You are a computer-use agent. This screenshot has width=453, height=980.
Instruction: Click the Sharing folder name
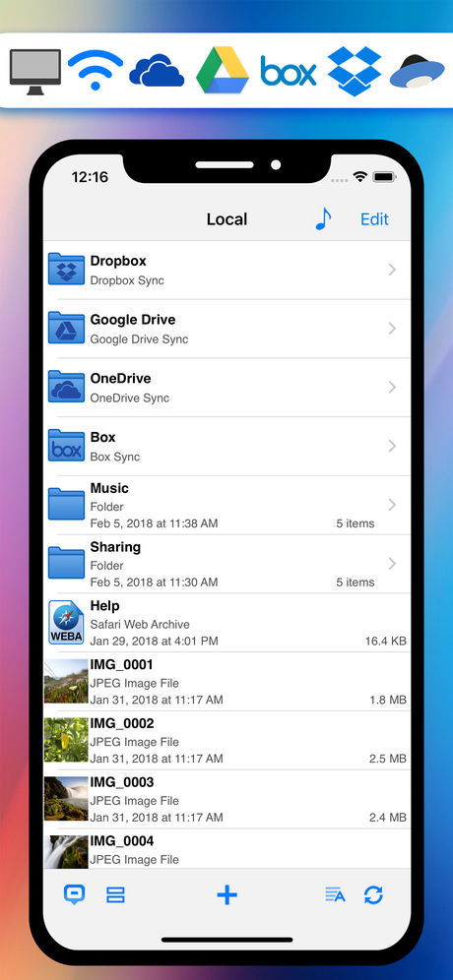pyautogui.click(x=115, y=547)
